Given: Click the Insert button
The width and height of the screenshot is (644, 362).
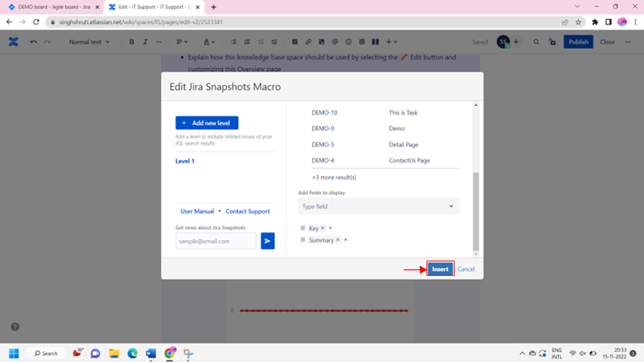Looking at the screenshot, I should [x=440, y=269].
